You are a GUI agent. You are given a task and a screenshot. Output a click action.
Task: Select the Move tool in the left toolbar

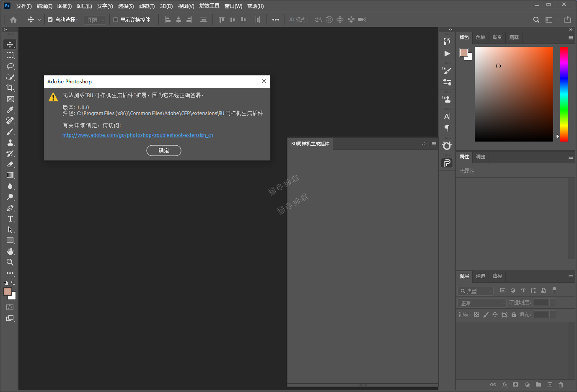tap(10, 44)
